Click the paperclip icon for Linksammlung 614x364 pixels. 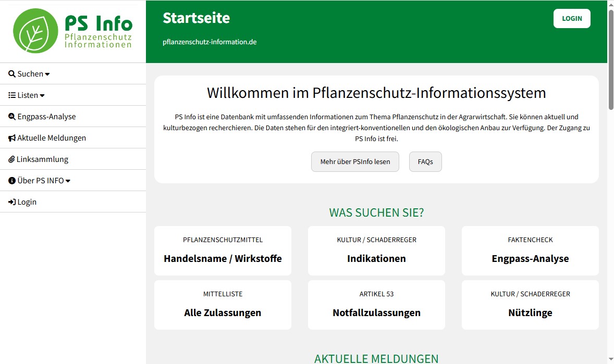pyautogui.click(x=11, y=159)
